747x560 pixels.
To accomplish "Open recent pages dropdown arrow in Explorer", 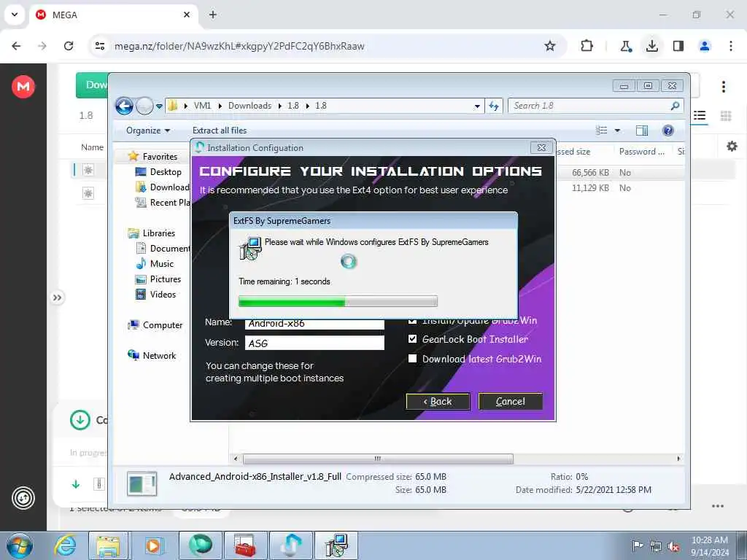I will [159, 106].
